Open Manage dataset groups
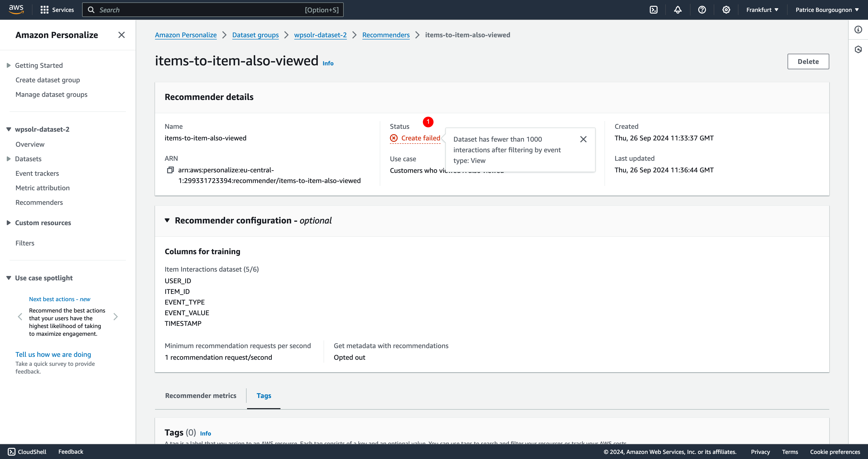868x459 pixels. click(x=51, y=94)
